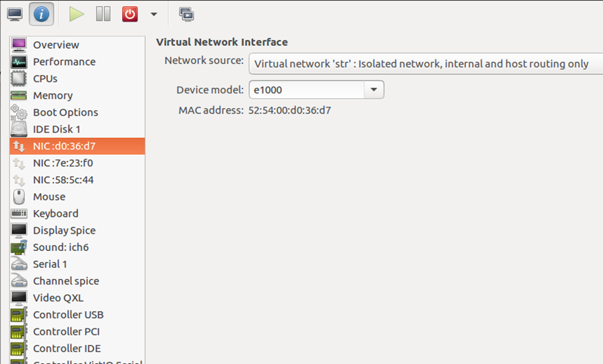The width and height of the screenshot is (603, 364).
Task: Show the graphical console view
Action: coord(15,14)
